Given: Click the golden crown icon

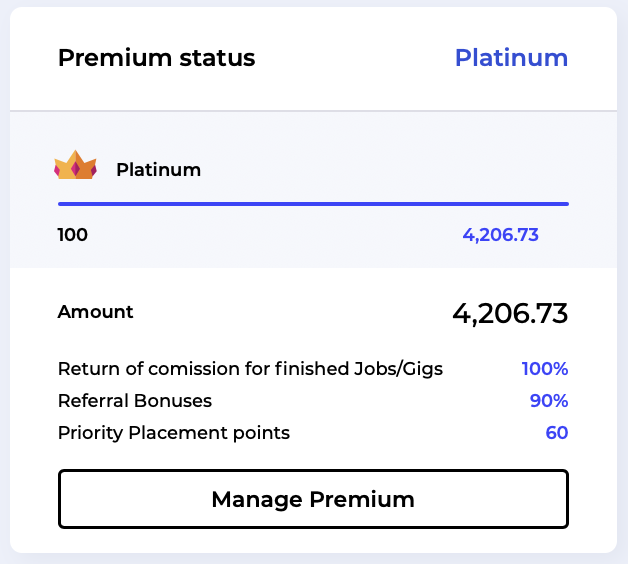Looking at the screenshot, I should 75,165.
